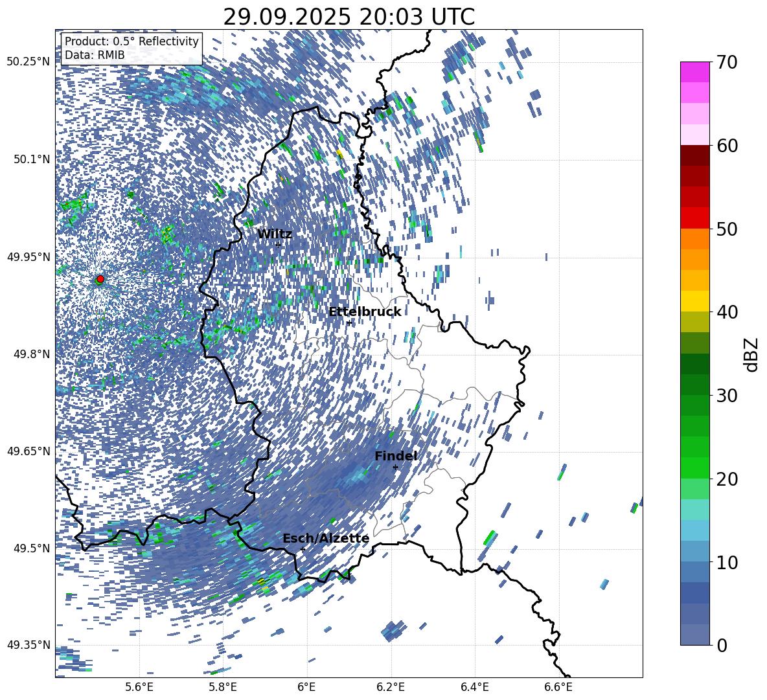The height and width of the screenshot is (700, 767).
Task: Click the 0 colorbar tick value
Action: (x=721, y=645)
